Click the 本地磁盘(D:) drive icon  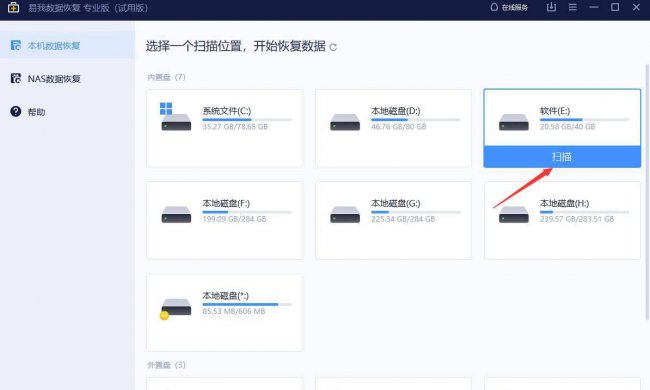[345, 122]
